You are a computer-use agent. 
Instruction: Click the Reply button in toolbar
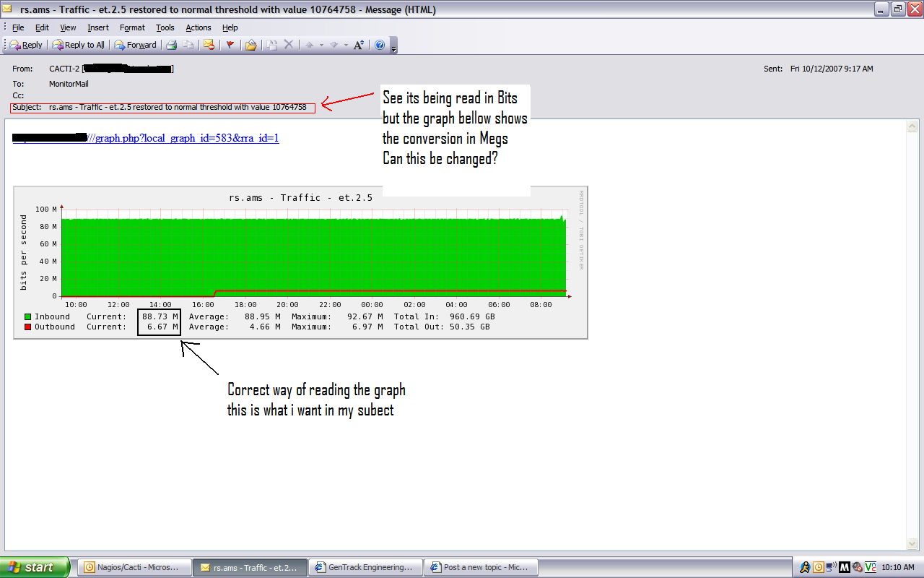26,45
